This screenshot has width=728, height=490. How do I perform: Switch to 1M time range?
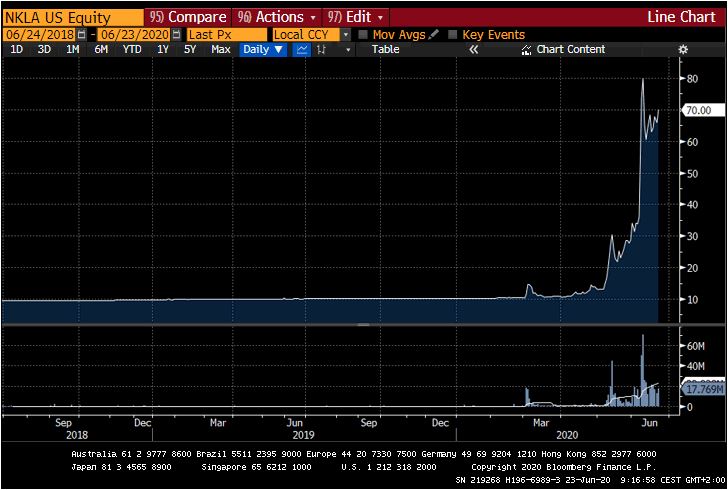coord(72,49)
